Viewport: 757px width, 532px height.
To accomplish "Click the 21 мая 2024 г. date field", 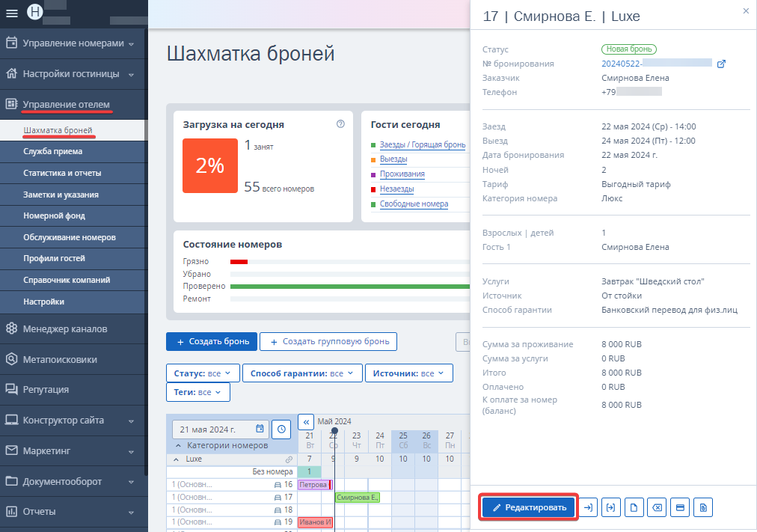I will 220,429.
